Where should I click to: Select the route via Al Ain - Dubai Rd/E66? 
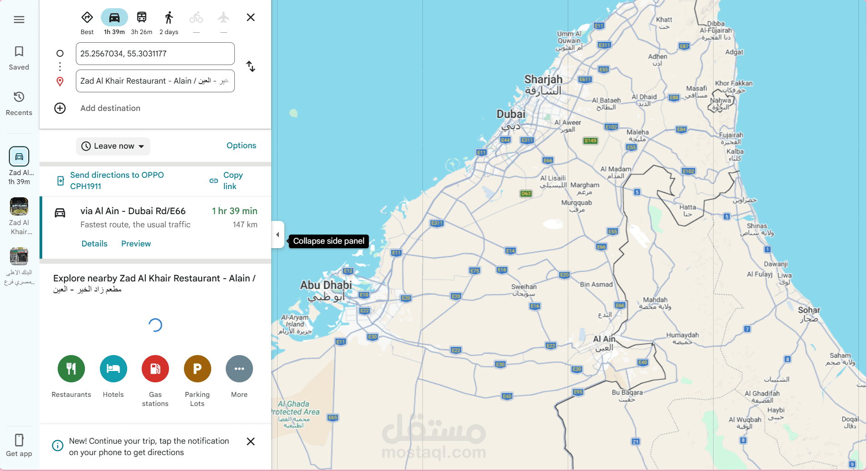[155, 227]
